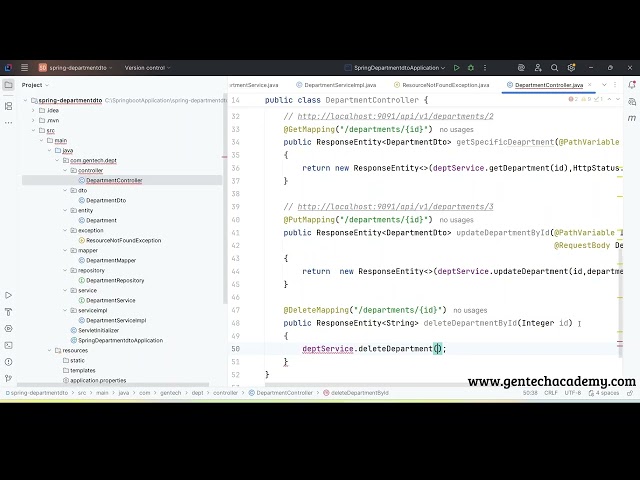Open the Terminal tool window

coord(8,345)
